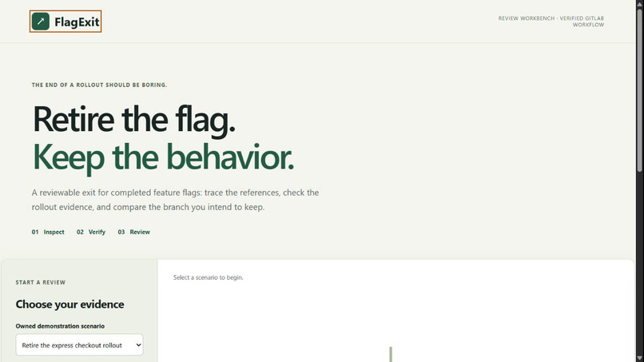Click 'REVIEW WORKBENCH · VERIFIED GITLAB WORKFLOW' text
The width and height of the screenshot is (644, 362).
point(551,22)
